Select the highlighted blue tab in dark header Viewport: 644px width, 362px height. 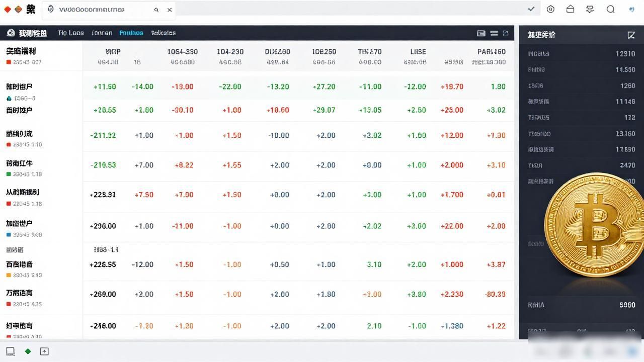click(131, 33)
